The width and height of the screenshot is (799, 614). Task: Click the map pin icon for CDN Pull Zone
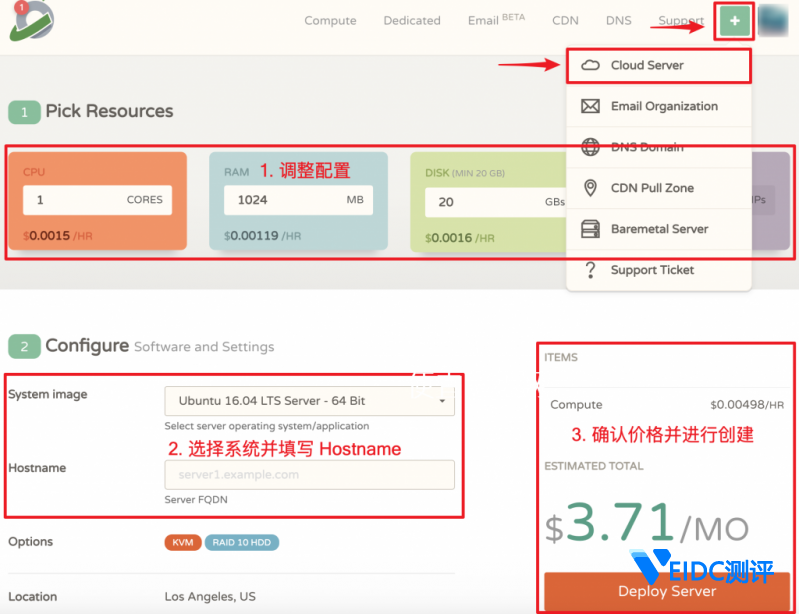[590, 188]
